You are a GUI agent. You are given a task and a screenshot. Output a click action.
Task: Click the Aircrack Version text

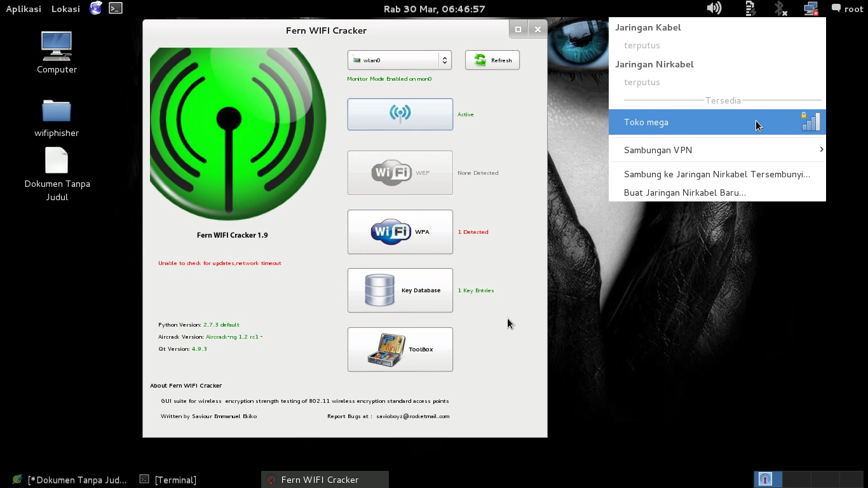210,337
